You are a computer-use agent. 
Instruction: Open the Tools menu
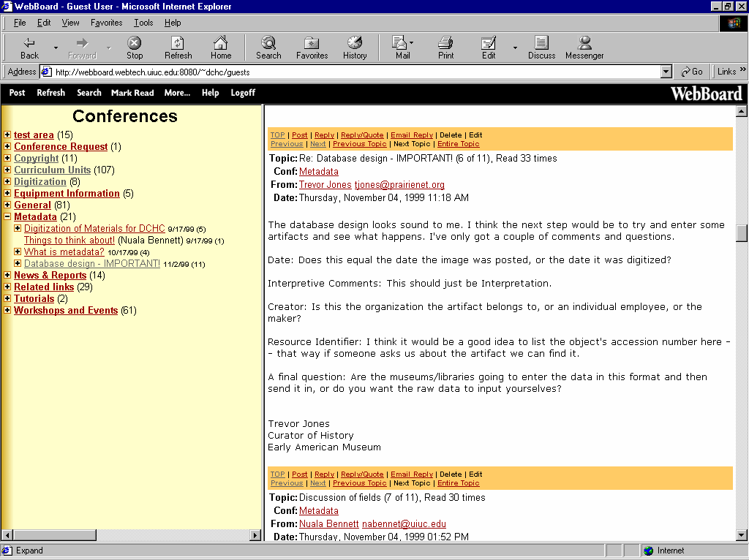[x=143, y=23]
